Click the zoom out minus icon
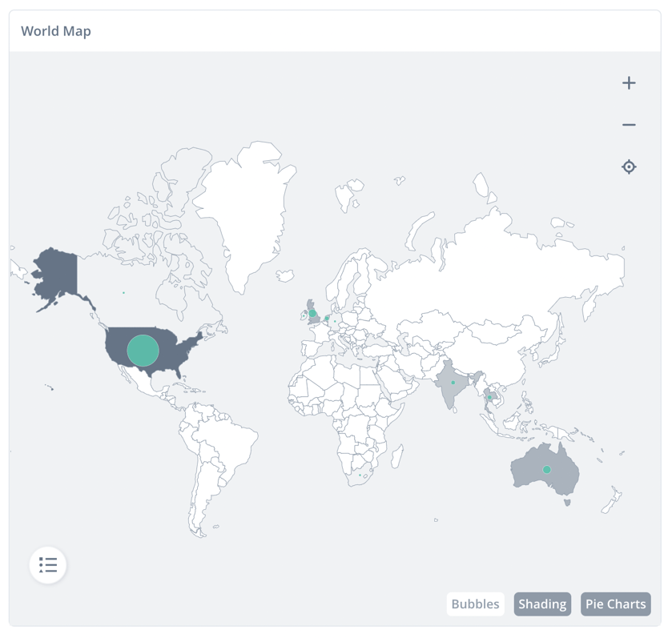The width and height of the screenshot is (672, 638). click(629, 125)
